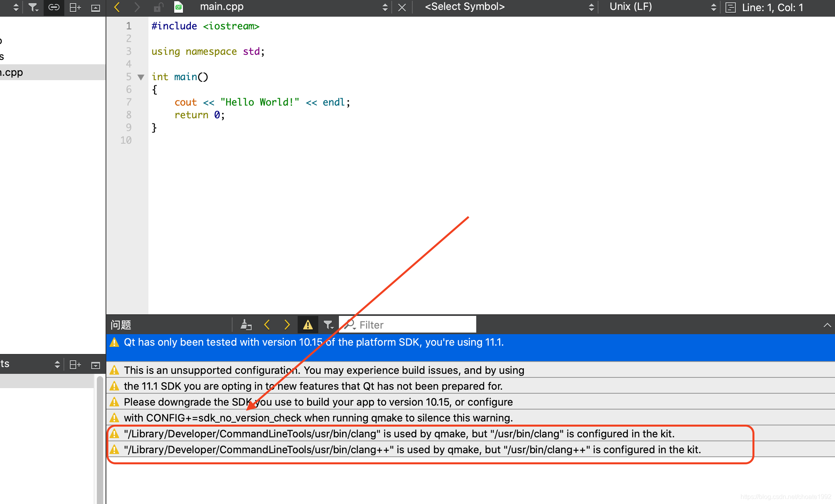Click the go back arrow in editor toolbar
Viewport: 835px width, 504px height.
point(117,7)
